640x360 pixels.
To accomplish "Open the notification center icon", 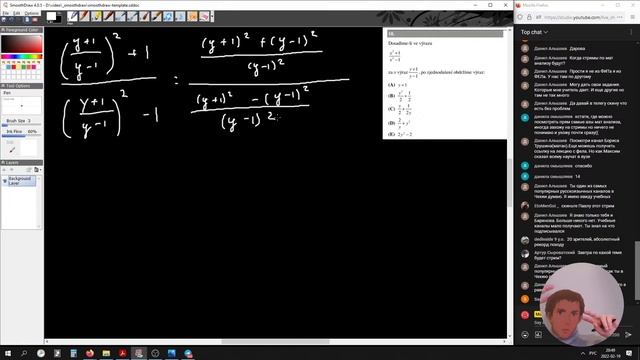I will pyautogui.click(x=629, y=353).
